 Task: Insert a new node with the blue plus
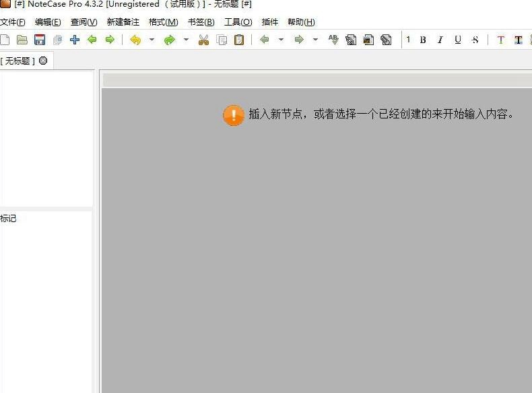[x=75, y=40]
